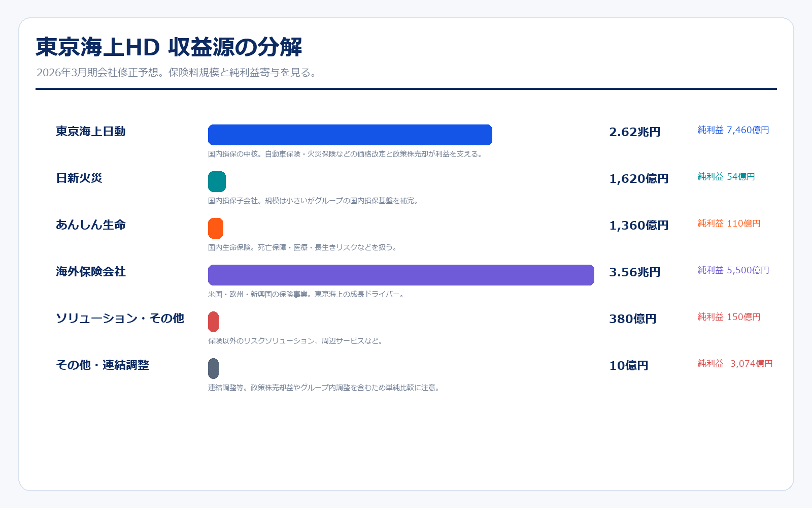Click 純利益 5,500億円 text

coord(733,270)
